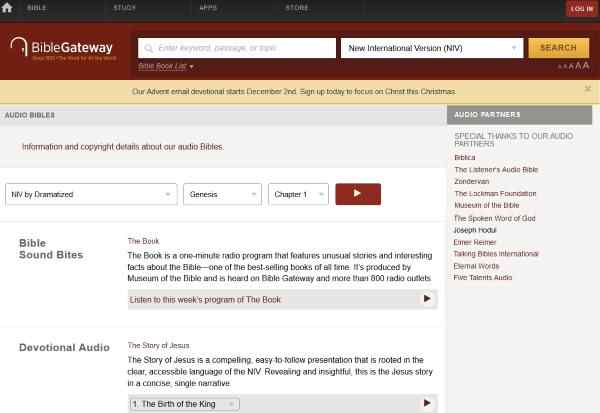This screenshot has width=600, height=413.
Task: Open Biblica partner link
Action: point(465,157)
